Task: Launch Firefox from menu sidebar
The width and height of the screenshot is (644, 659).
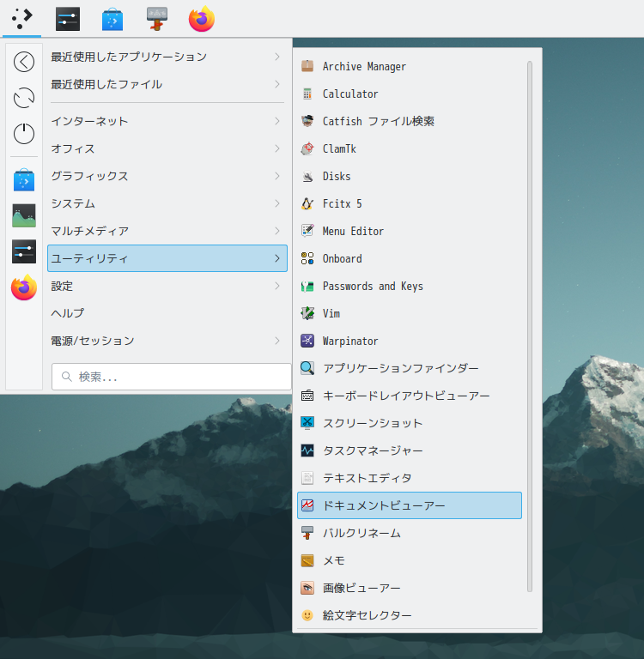Action: pos(24,287)
